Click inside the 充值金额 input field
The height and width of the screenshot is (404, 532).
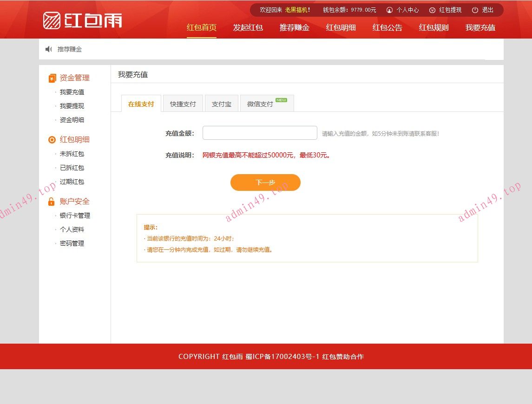coord(259,132)
